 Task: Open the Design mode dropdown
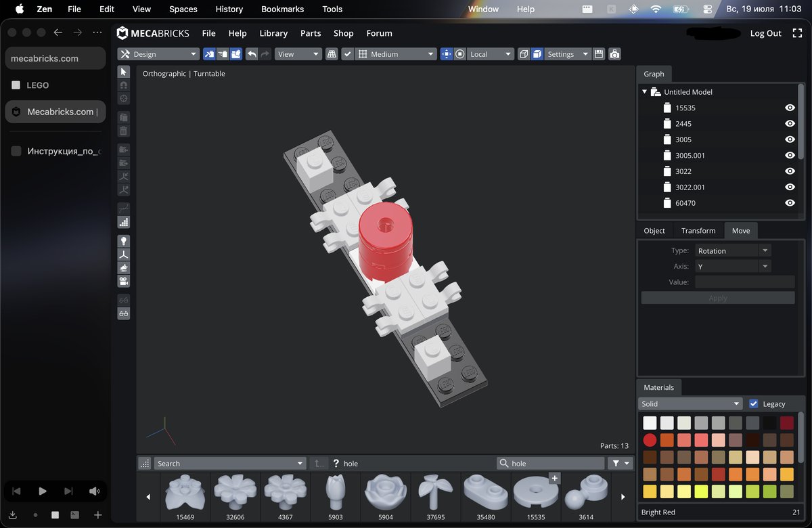point(158,54)
